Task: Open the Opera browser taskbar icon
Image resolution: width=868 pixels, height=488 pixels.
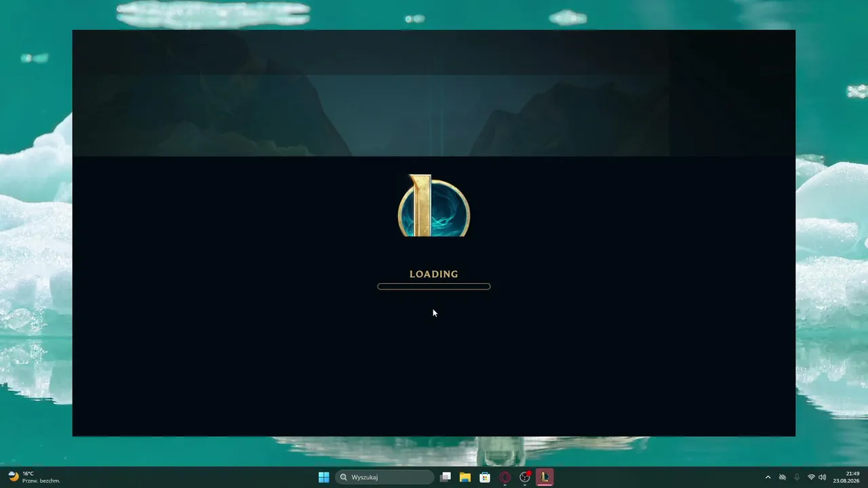Action: coord(505,477)
